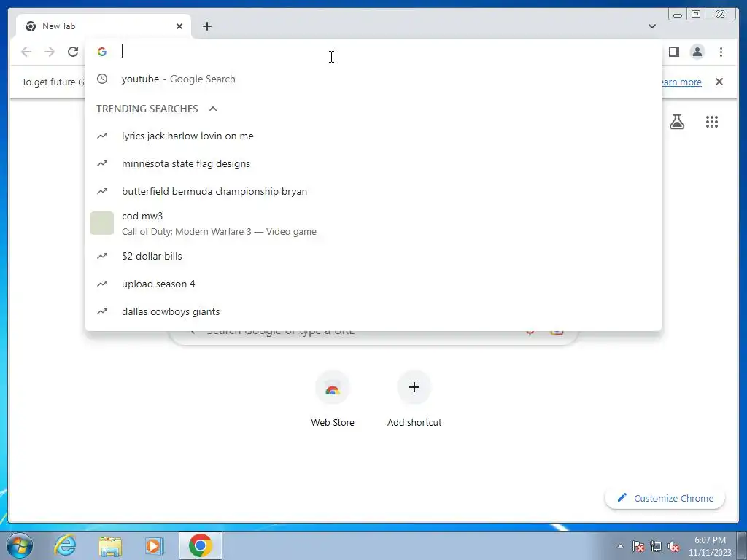
Task: Select the youtube history suggestion
Action: pos(373,79)
